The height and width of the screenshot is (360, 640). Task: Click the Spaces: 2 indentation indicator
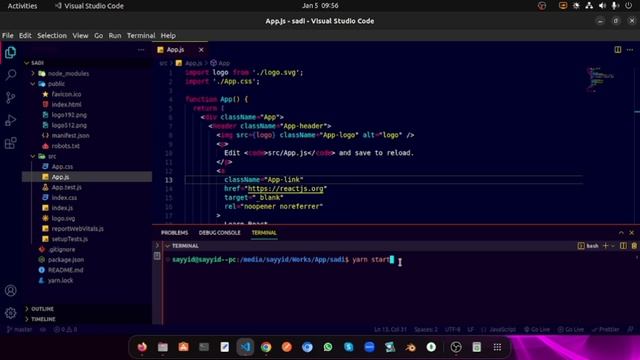tap(426, 329)
